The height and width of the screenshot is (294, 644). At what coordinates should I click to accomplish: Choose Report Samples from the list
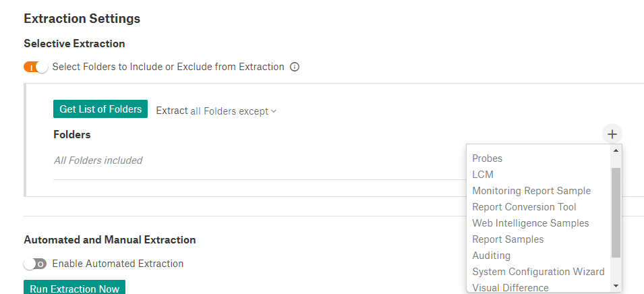tap(508, 239)
